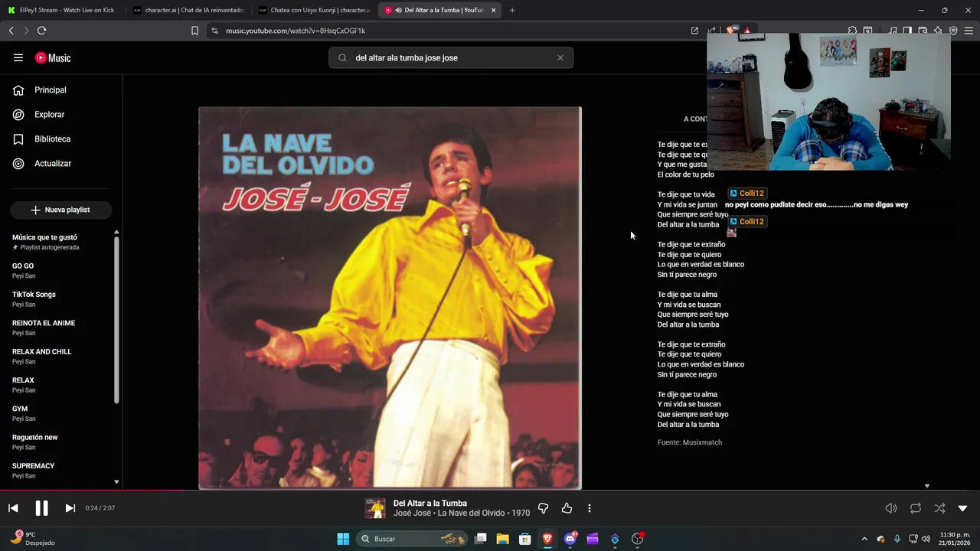Click the volume speaker icon in player
Image resolution: width=980 pixels, height=551 pixels.
(x=891, y=508)
